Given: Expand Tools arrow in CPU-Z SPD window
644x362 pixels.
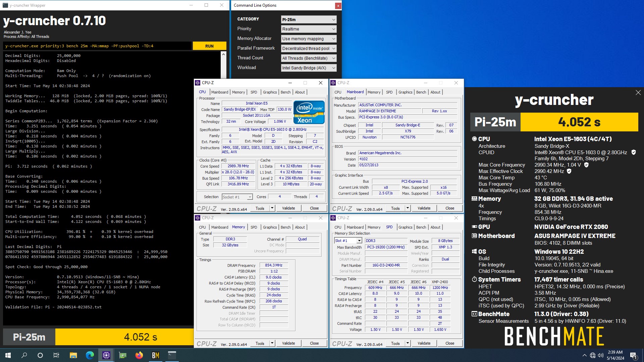Looking at the screenshot, I should pos(408,343).
